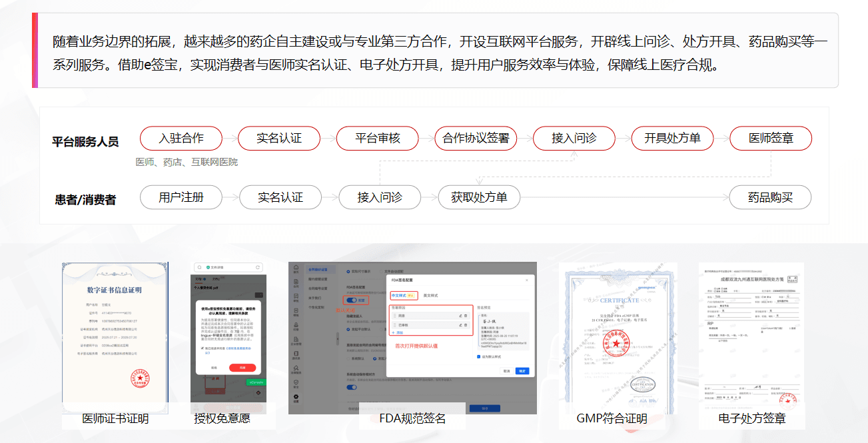This screenshot has height=443, width=868.
Task: Click the 获取处方单 step pill
Action: 479,197
